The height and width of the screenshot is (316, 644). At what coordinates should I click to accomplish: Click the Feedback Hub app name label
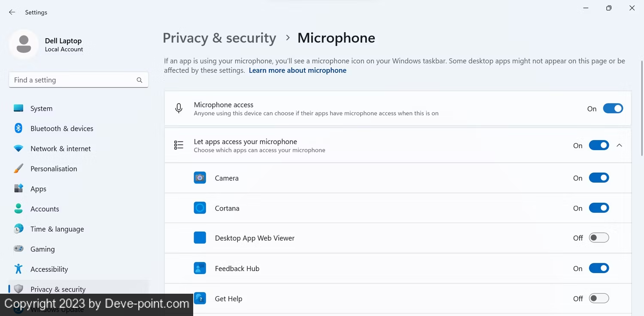(237, 269)
